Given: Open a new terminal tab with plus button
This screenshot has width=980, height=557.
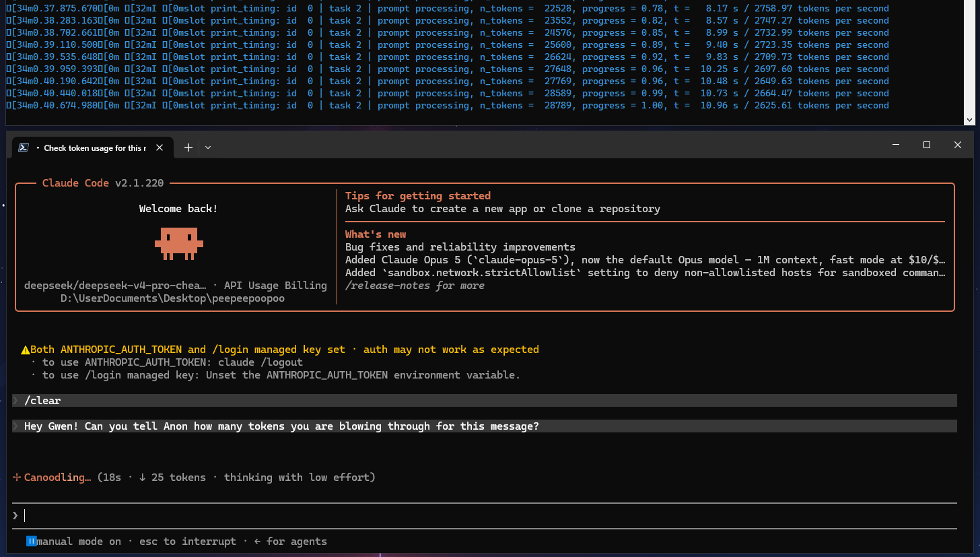Looking at the screenshot, I should click(188, 148).
